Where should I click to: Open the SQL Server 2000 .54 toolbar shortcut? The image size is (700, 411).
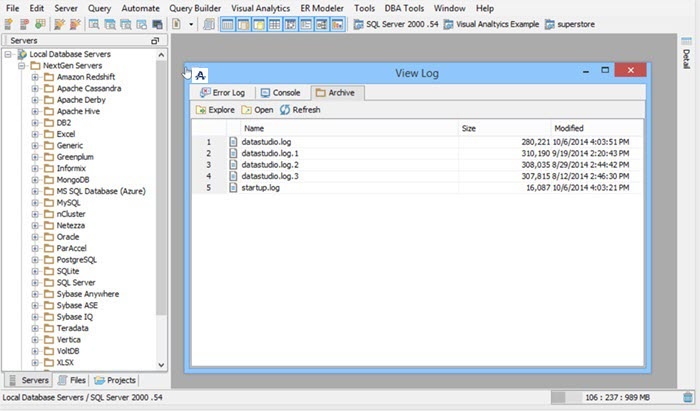coord(396,24)
